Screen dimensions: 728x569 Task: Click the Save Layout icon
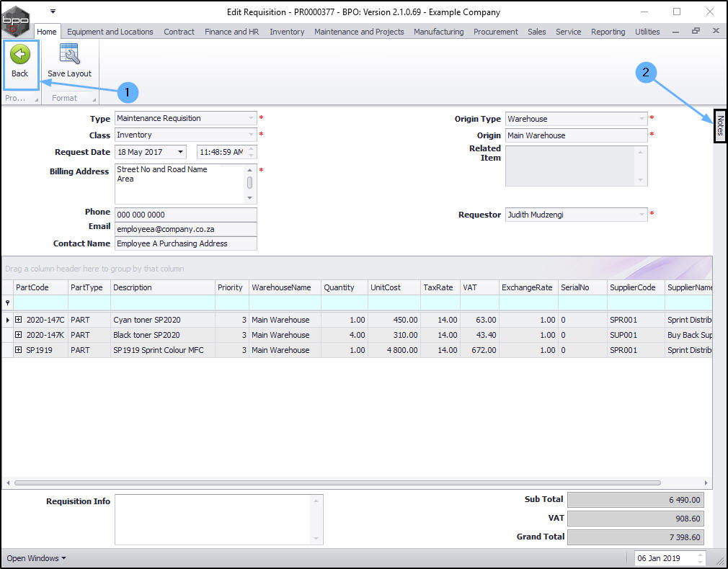70,54
